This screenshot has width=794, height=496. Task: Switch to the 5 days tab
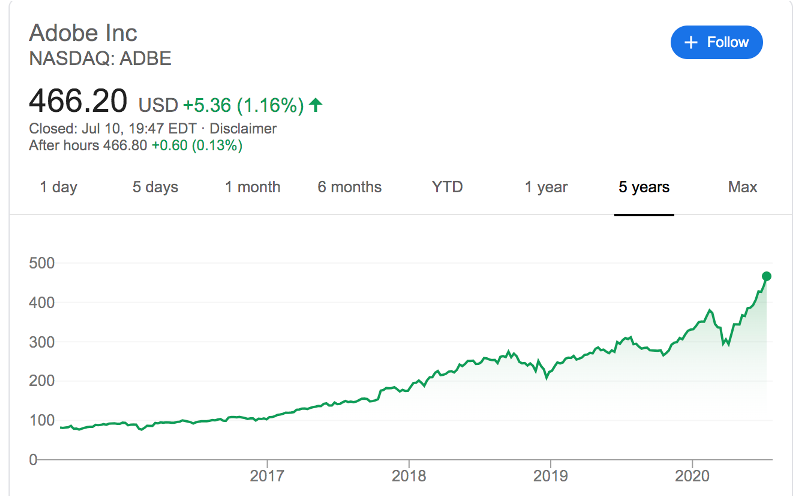[x=155, y=187]
